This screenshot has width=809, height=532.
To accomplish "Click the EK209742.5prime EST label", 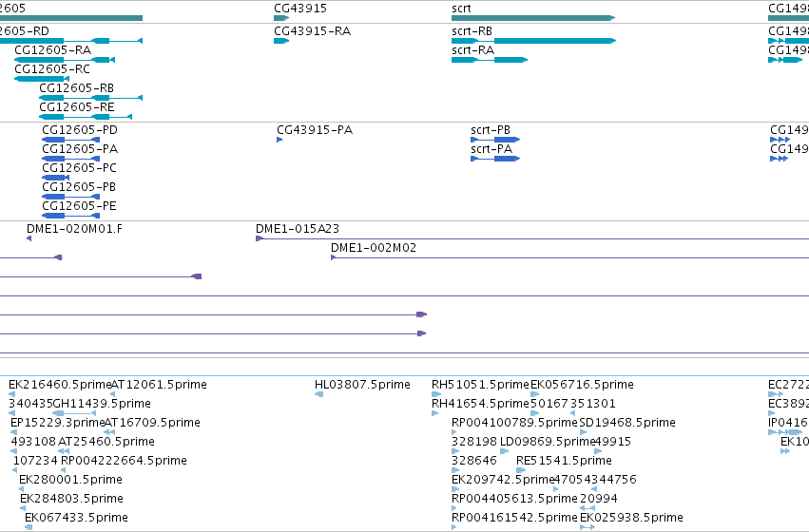I will point(503,480).
